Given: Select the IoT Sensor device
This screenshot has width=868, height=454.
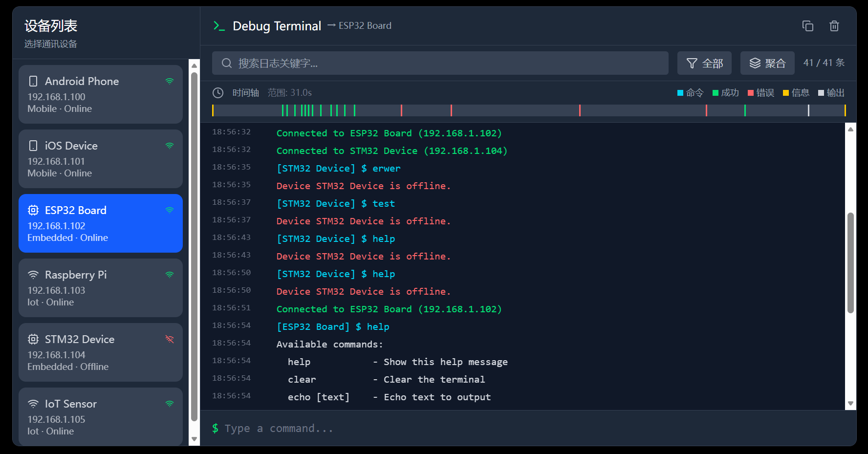Looking at the screenshot, I should (x=100, y=416).
